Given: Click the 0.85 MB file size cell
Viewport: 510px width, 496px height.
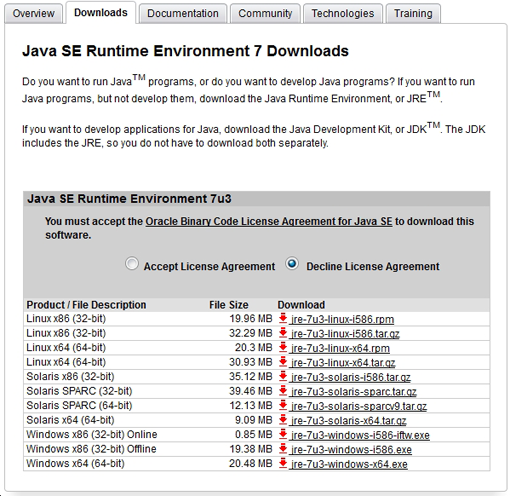Looking at the screenshot, I should coord(254,434).
